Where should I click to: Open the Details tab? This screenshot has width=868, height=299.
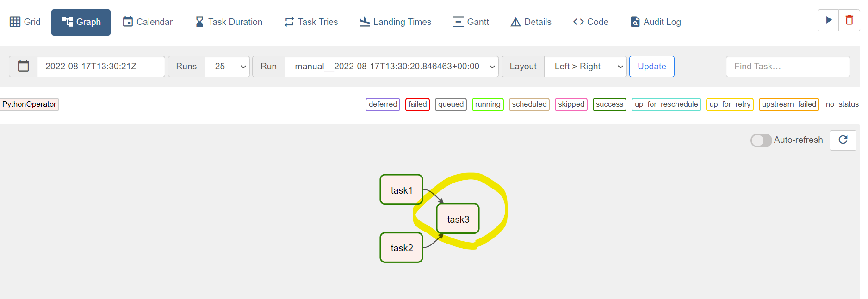click(531, 22)
